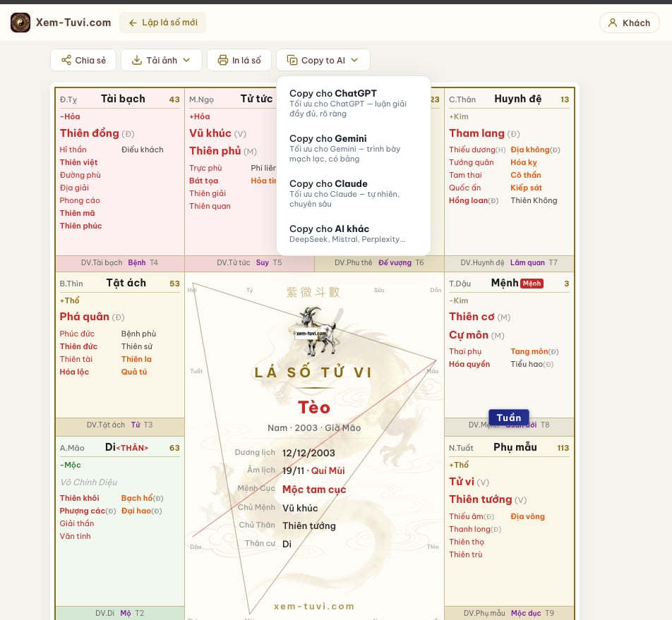Click the DV.Di Mộ T2 footer
Image resolution: width=672 pixels, height=620 pixels.
click(119, 613)
